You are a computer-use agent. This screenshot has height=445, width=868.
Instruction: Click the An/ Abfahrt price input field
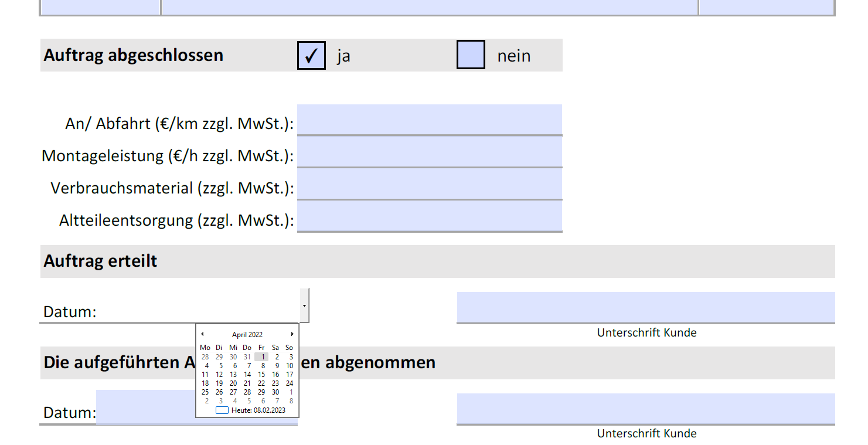pos(429,120)
